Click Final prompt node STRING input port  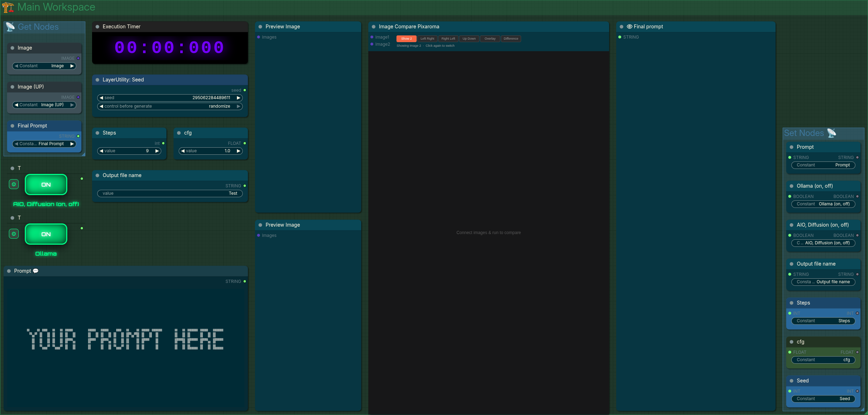(620, 37)
